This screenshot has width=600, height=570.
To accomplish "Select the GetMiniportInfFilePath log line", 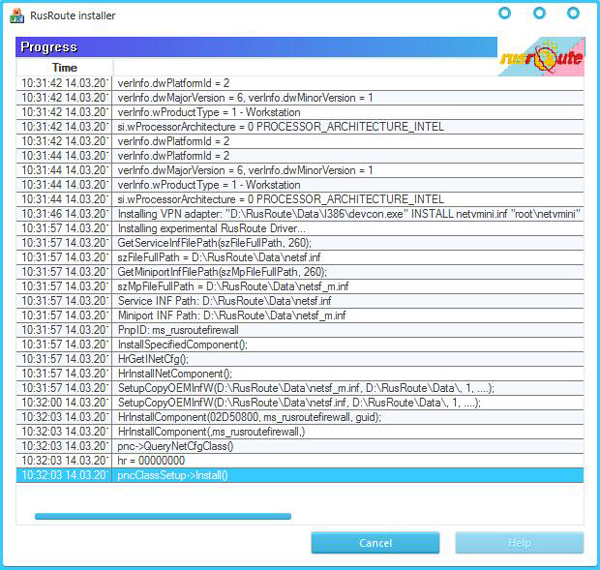I will tap(300, 272).
